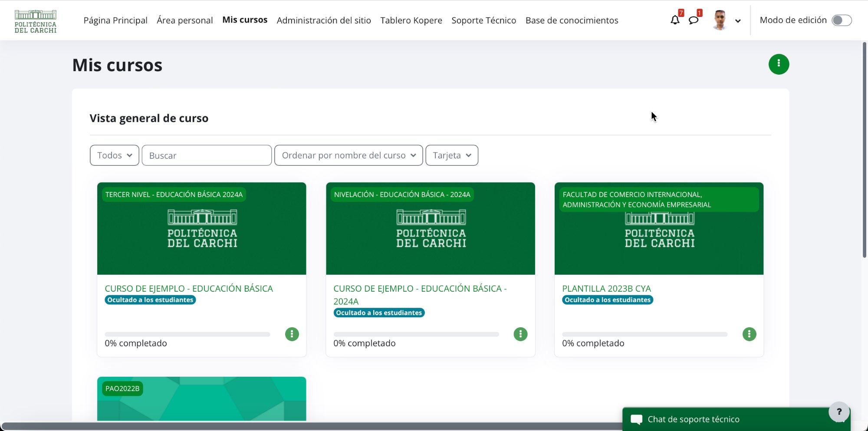Click the help question mark button

[839, 411]
